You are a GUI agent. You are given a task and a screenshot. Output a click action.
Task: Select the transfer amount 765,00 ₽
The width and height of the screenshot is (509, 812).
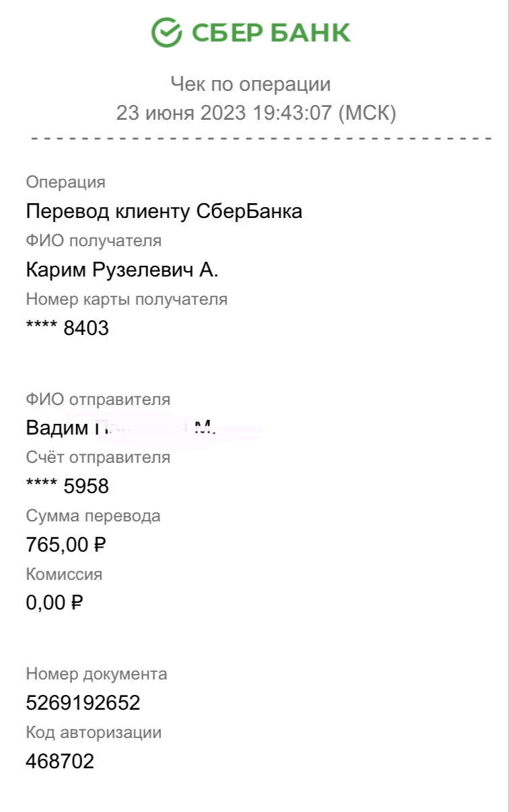click(x=66, y=545)
